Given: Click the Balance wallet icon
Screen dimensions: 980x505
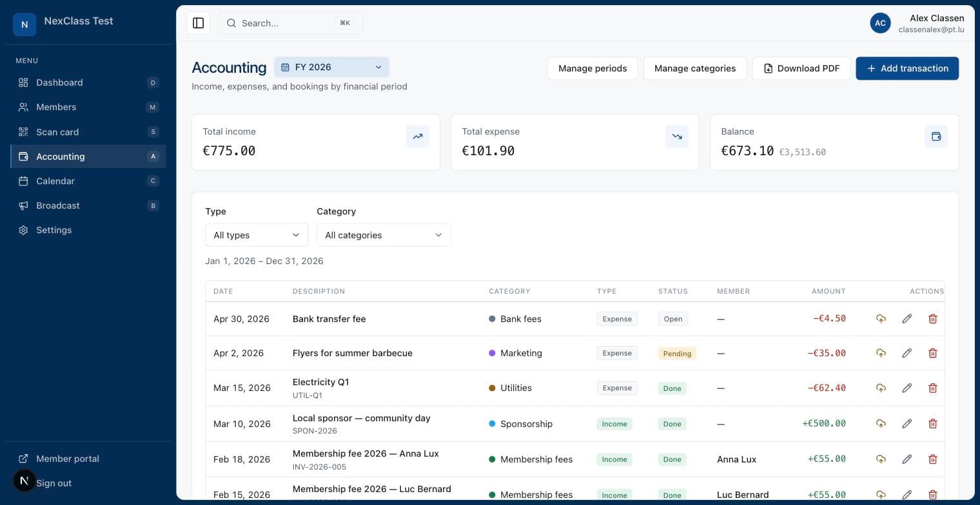Looking at the screenshot, I should [936, 137].
